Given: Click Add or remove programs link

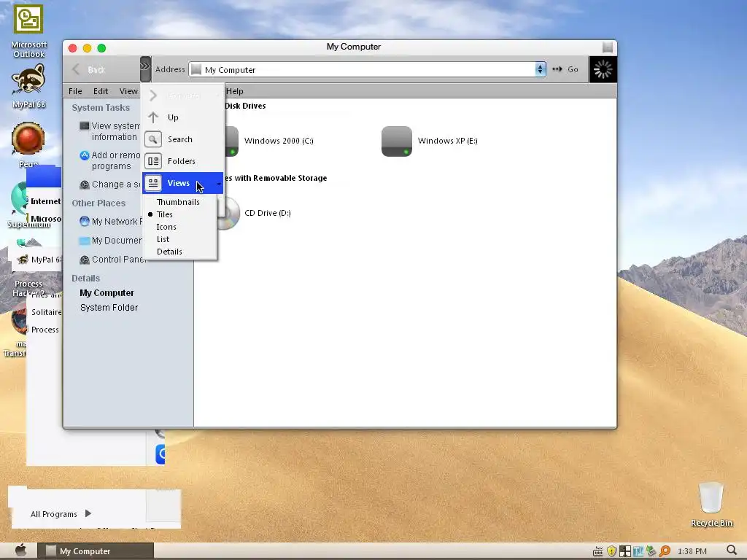Looking at the screenshot, I should (x=115, y=160).
